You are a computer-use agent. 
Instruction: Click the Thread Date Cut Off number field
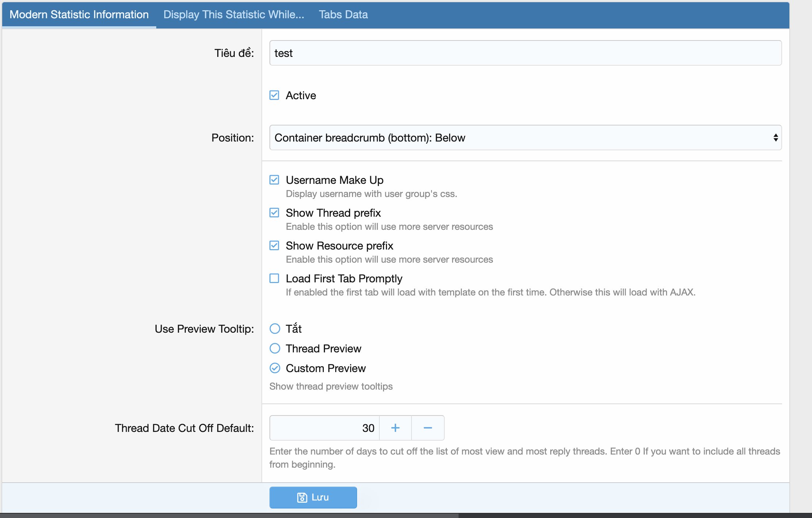click(x=324, y=428)
